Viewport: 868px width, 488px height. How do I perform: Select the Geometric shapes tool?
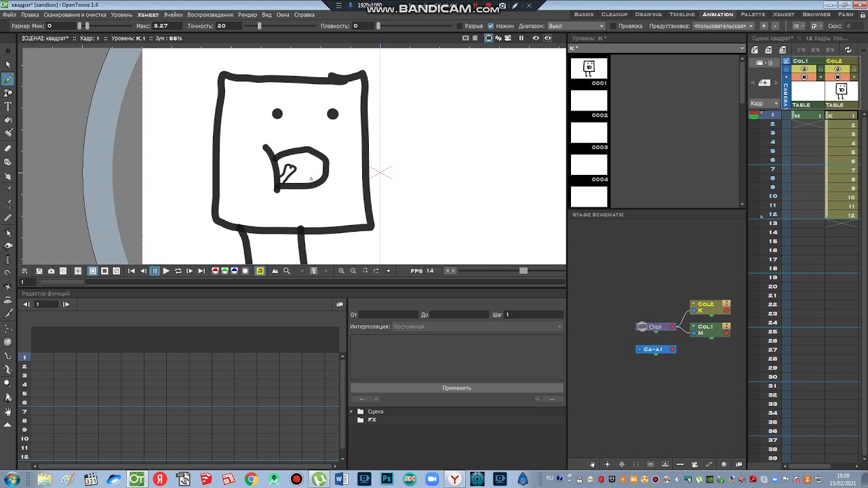coord(8,93)
